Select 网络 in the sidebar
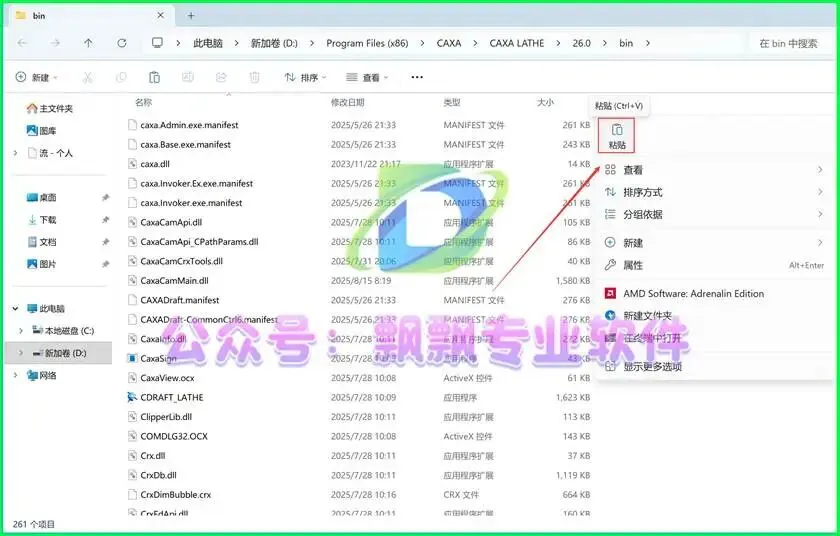 41,375
